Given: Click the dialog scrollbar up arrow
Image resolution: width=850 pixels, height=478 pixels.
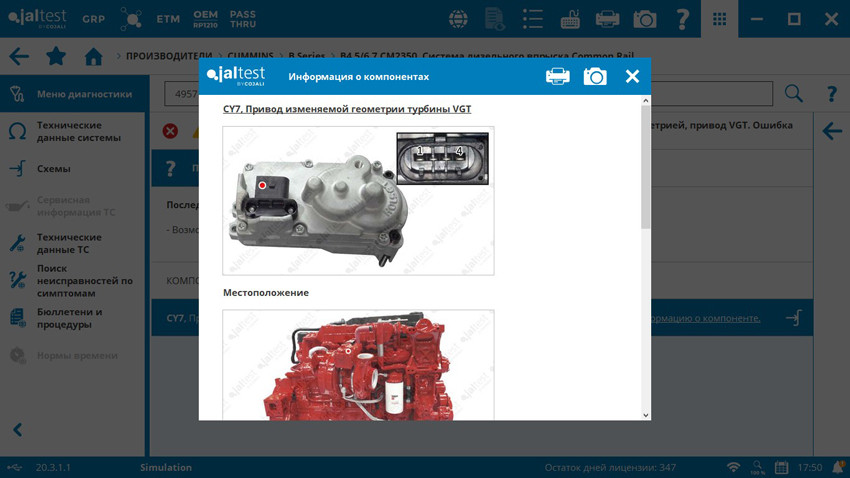Looking at the screenshot, I should [x=645, y=101].
